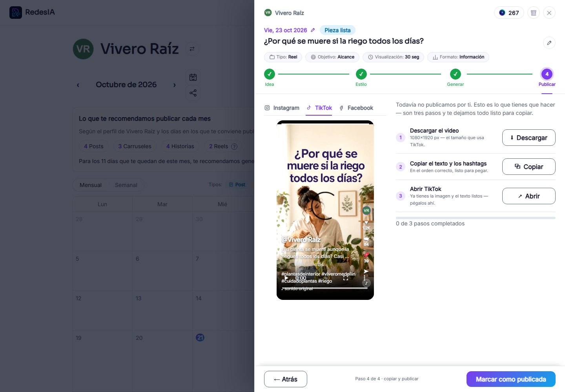The height and width of the screenshot is (392, 565).
Task: Click the heart like icon in the preview
Action: coord(366,223)
